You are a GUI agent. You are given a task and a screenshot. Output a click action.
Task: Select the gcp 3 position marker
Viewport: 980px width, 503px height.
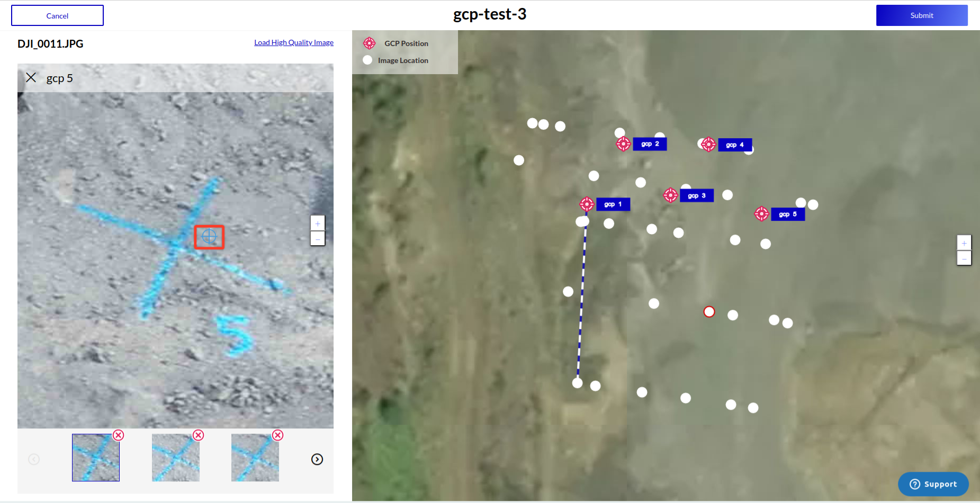tap(670, 195)
